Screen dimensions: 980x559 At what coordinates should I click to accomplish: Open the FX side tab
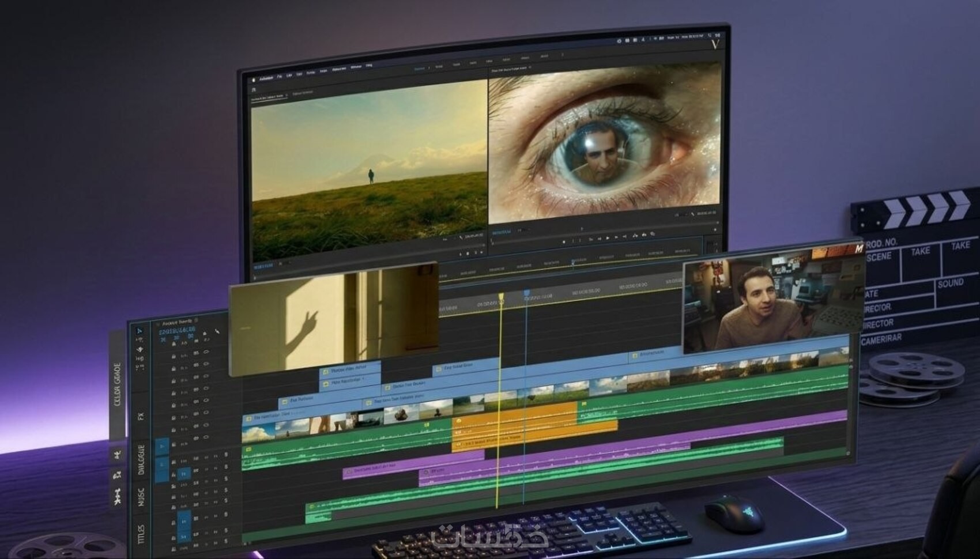pyautogui.click(x=141, y=416)
